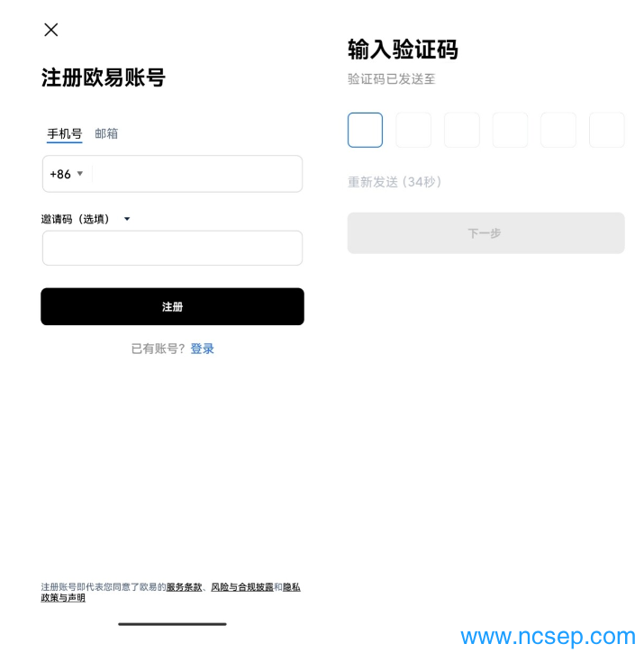The image size is (644, 653).
Task: Click the gray 下一步 button
Action: coord(485,232)
